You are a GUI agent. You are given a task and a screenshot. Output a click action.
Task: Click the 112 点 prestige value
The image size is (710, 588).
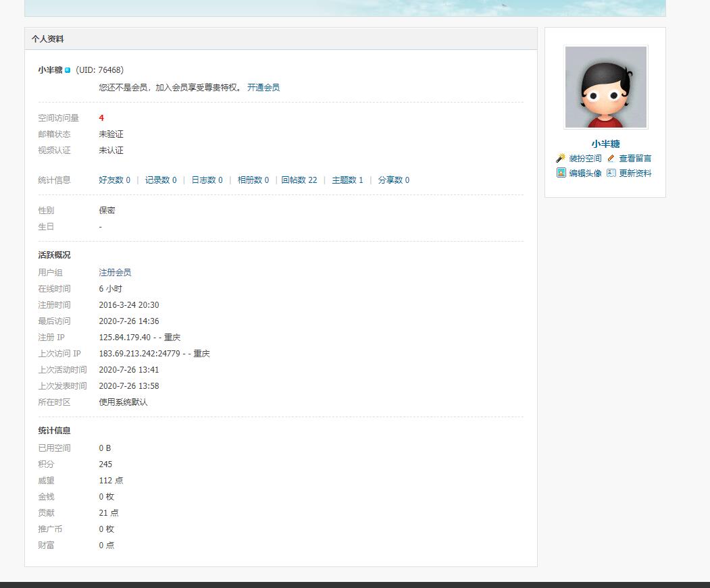111,480
